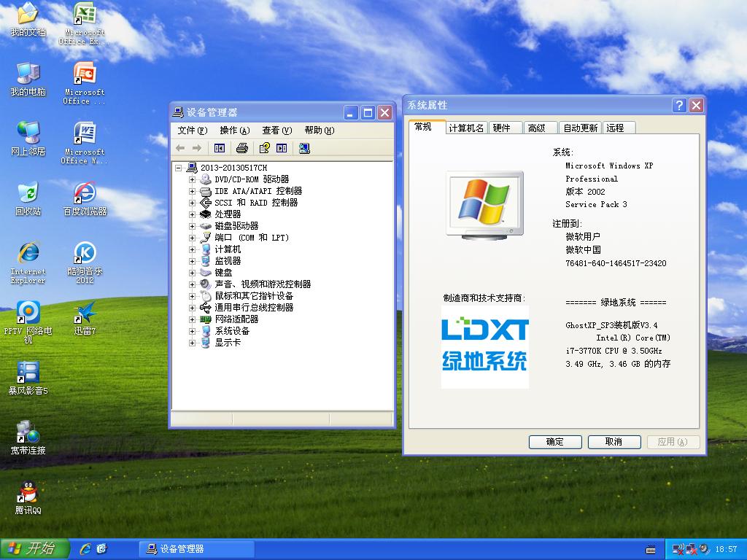Click the System Properties question-mark help button
The width and height of the screenshot is (747, 560).
click(x=679, y=105)
